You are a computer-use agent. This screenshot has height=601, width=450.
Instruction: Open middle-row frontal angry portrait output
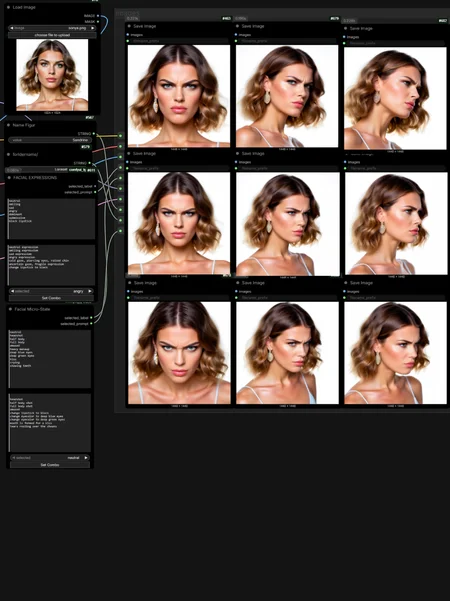(179, 223)
